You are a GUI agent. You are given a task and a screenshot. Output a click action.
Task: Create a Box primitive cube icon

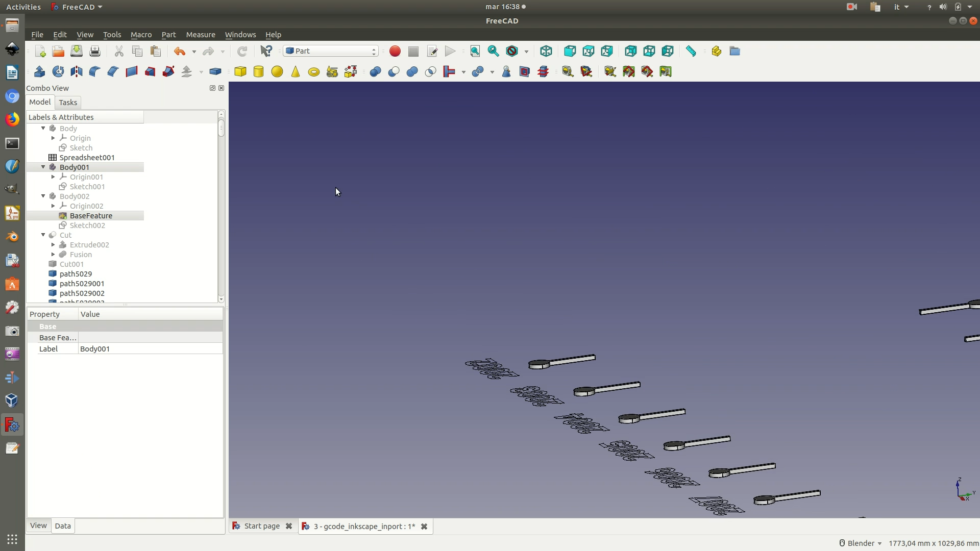pyautogui.click(x=240, y=71)
